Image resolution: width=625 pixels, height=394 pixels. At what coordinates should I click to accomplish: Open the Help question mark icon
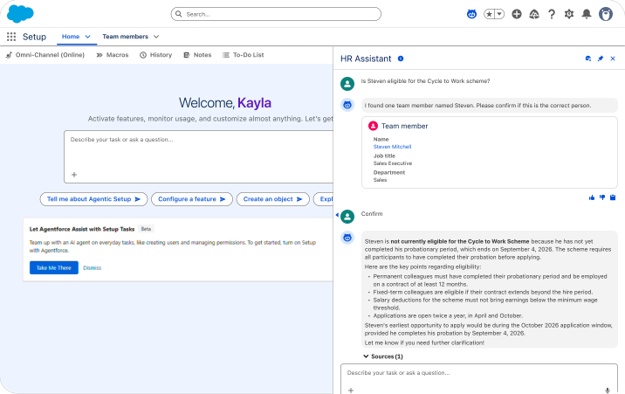552,14
